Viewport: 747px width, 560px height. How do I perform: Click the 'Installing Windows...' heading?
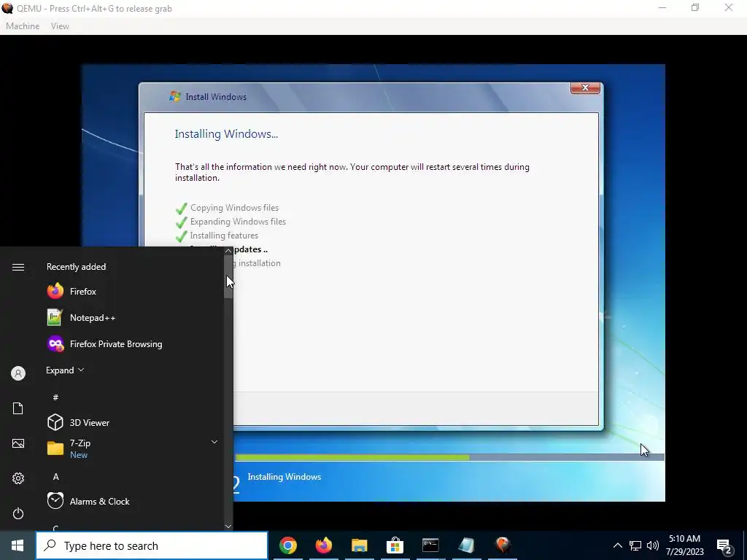coord(226,134)
